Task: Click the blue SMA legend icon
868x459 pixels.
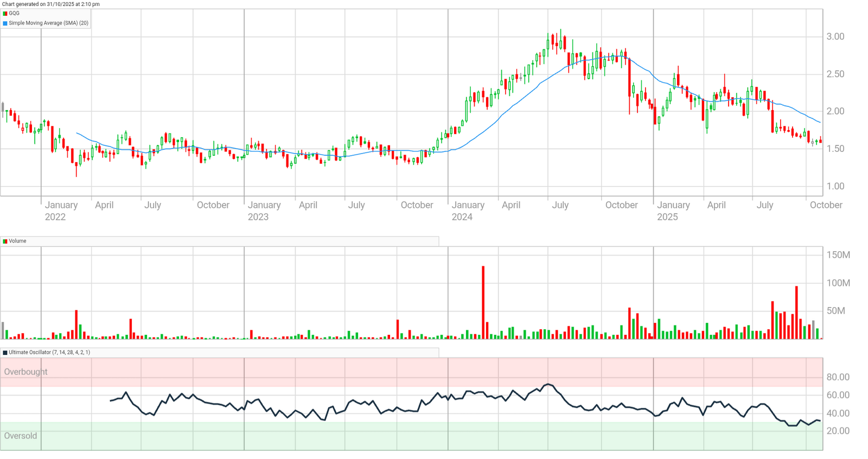Action: click(5, 23)
